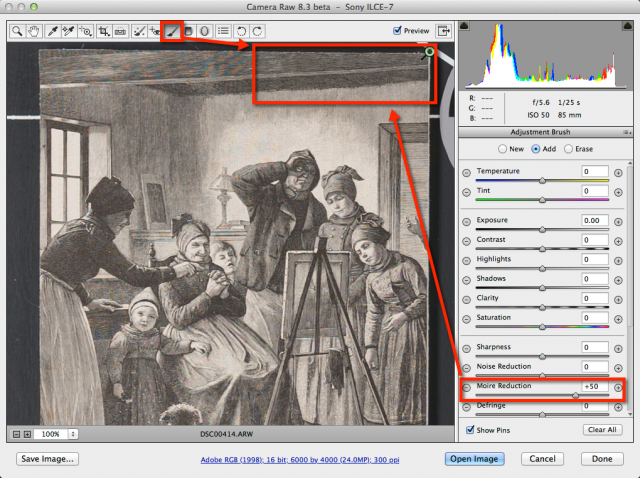Zoom out with the minus button below image
Viewport: 640px width, 478px height.
pos(16,434)
